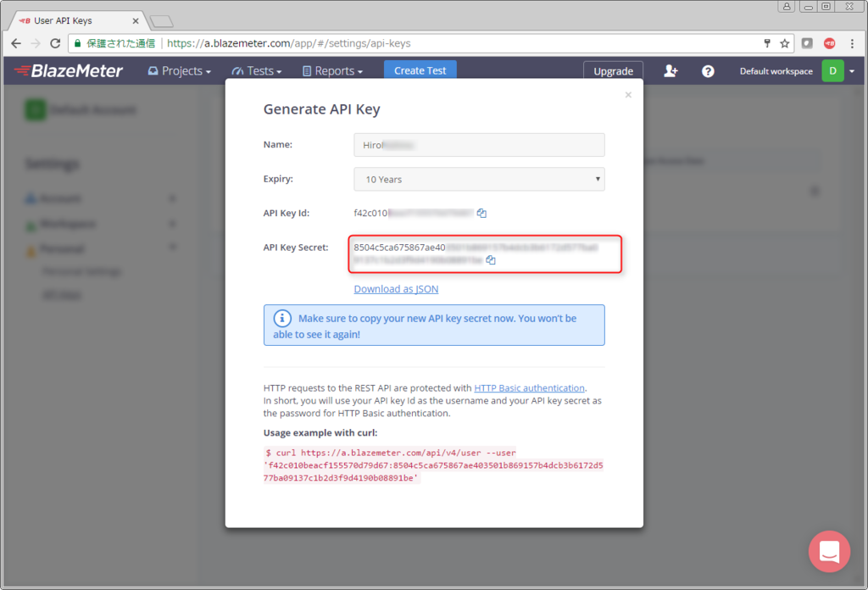Click the Generate API Key heading
The image size is (868, 590).
(321, 109)
